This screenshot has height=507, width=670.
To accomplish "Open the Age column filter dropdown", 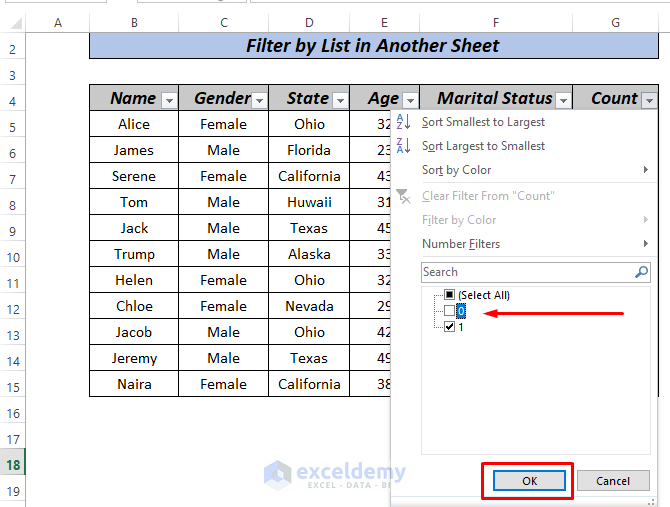I will click(x=411, y=101).
